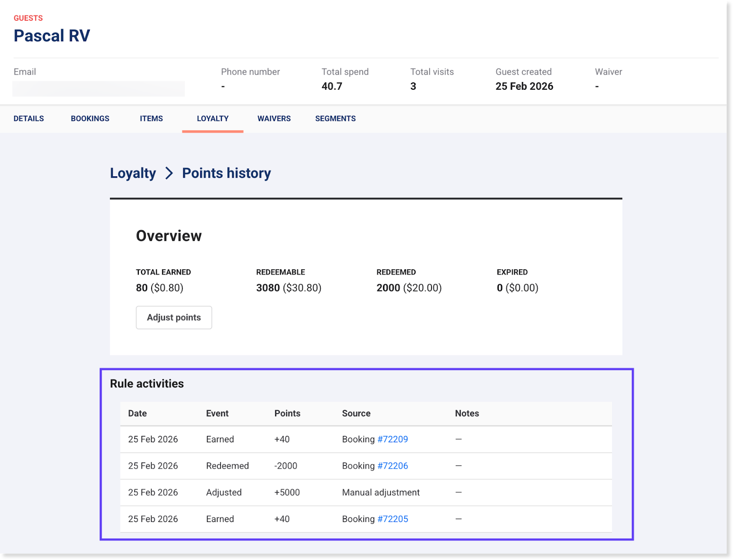Open booking #72206 link
733x560 pixels.
pyautogui.click(x=393, y=466)
